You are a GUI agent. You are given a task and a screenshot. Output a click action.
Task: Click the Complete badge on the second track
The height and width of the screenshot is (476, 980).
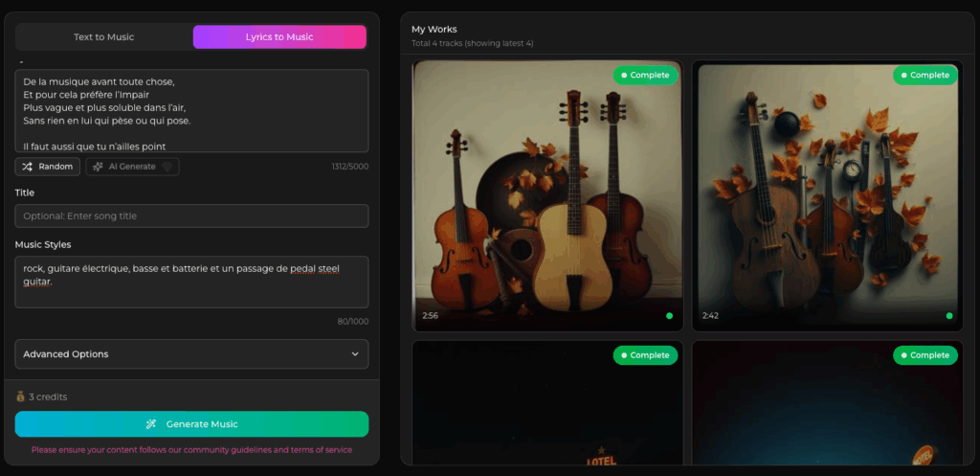(x=924, y=75)
